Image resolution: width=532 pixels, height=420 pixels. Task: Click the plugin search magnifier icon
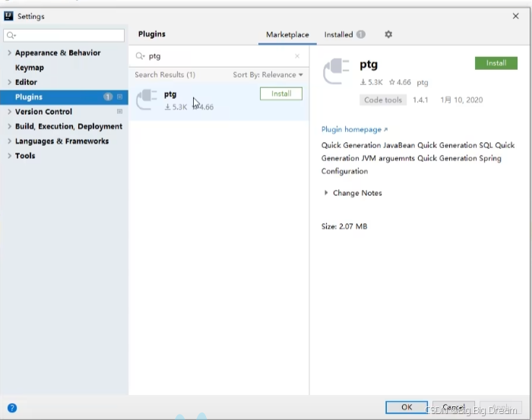click(140, 56)
